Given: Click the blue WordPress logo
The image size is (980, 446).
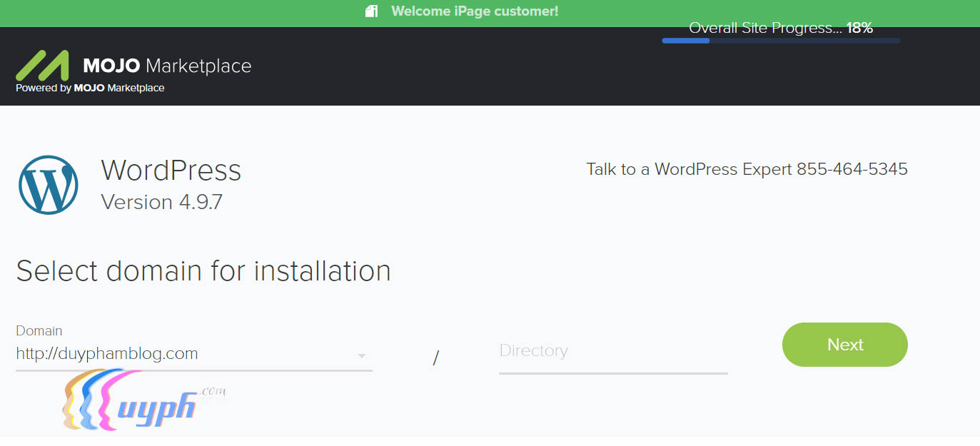Looking at the screenshot, I should (49, 185).
